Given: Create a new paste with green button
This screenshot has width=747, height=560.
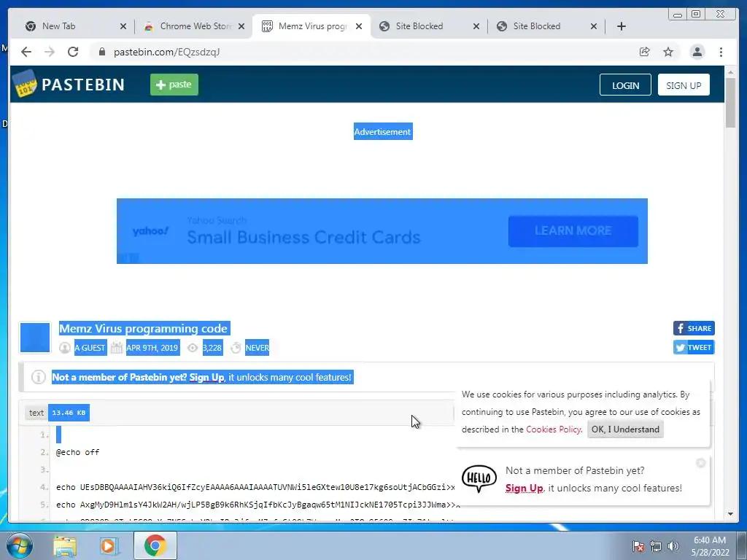Looking at the screenshot, I should [x=174, y=85].
